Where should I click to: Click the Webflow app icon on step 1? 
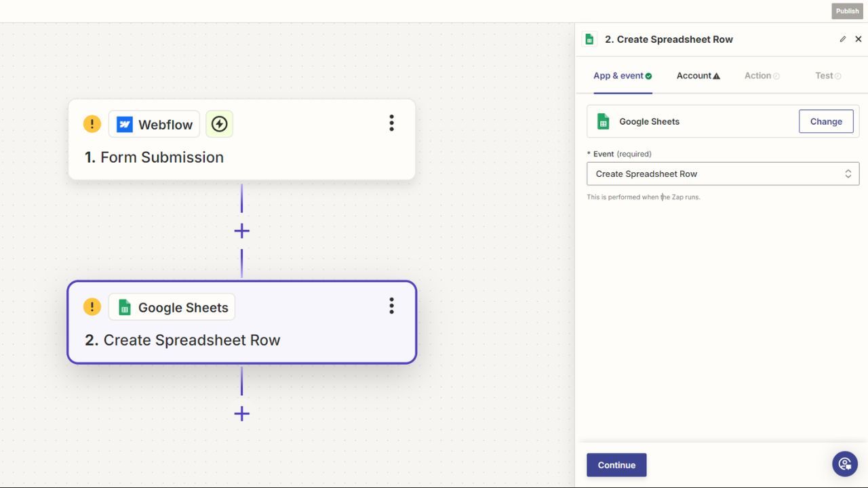(124, 124)
